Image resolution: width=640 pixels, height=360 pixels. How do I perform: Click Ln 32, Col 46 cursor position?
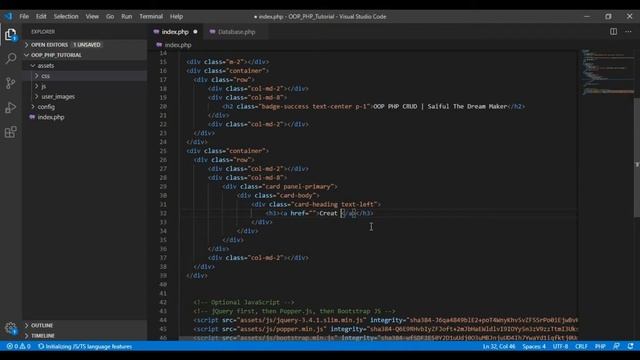click(x=499, y=346)
